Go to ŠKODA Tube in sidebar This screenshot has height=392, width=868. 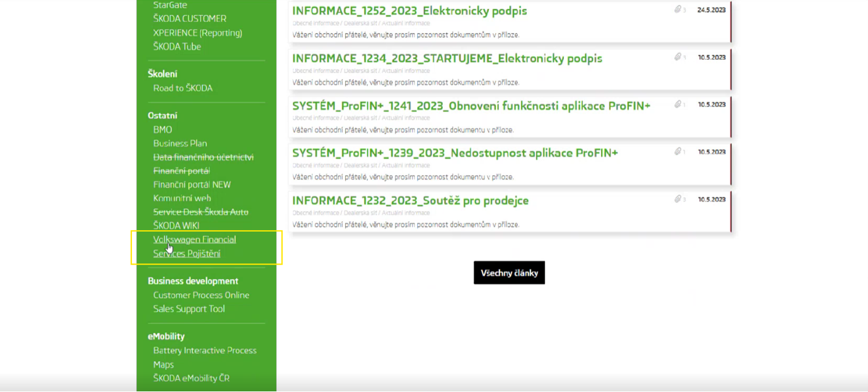click(177, 47)
